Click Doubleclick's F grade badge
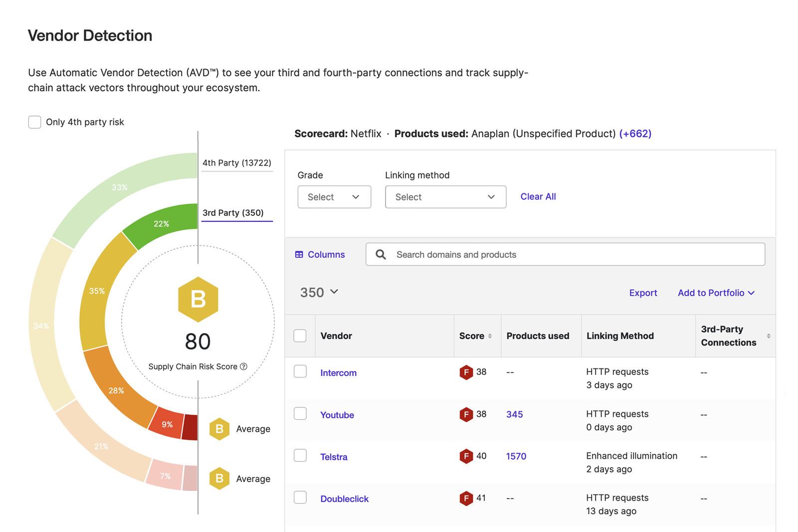 click(466, 498)
